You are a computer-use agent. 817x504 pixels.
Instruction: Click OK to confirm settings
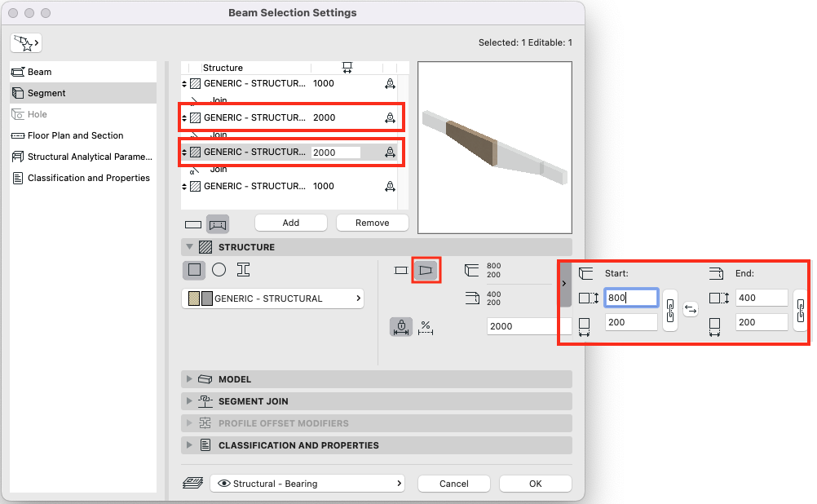coord(536,483)
